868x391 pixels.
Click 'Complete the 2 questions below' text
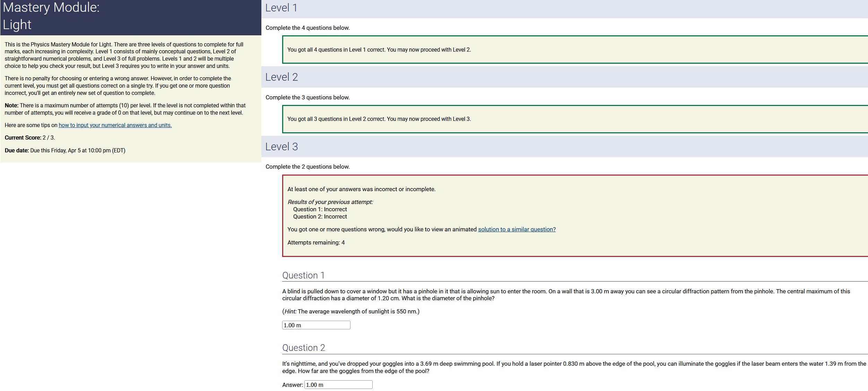coord(307,167)
